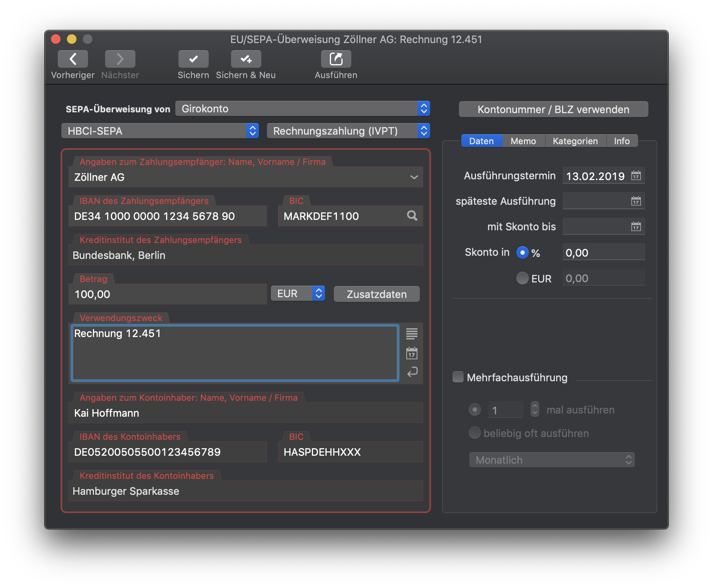The width and height of the screenshot is (713, 588).
Task: Open the EUR currency dropdown
Action: click(x=298, y=294)
